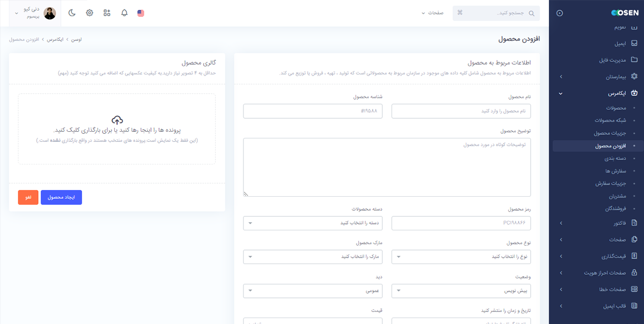Open the مارک محصول brand dropdown

313,257
